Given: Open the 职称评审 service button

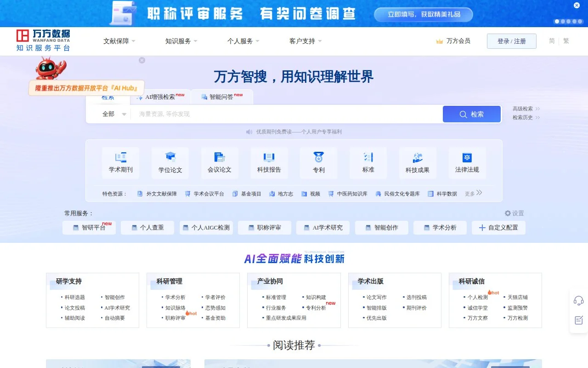Looking at the screenshot, I should click(265, 228).
